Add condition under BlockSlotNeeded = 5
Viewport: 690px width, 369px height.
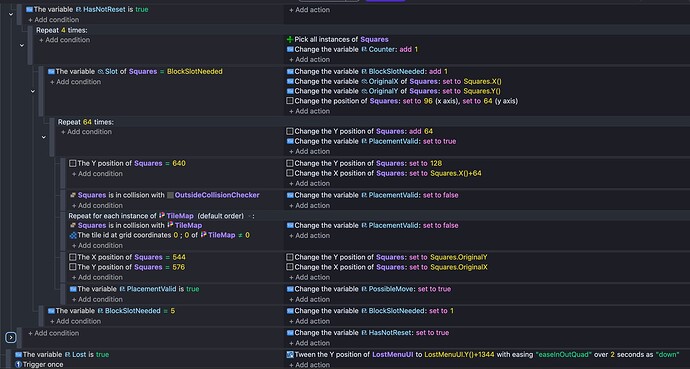tap(75, 321)
